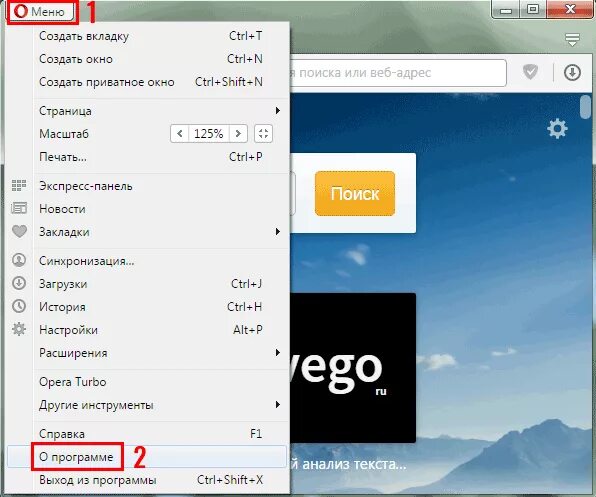Click the Express panel grid icon
This screenshot has width=596, height=497.
tap(19, 186)
